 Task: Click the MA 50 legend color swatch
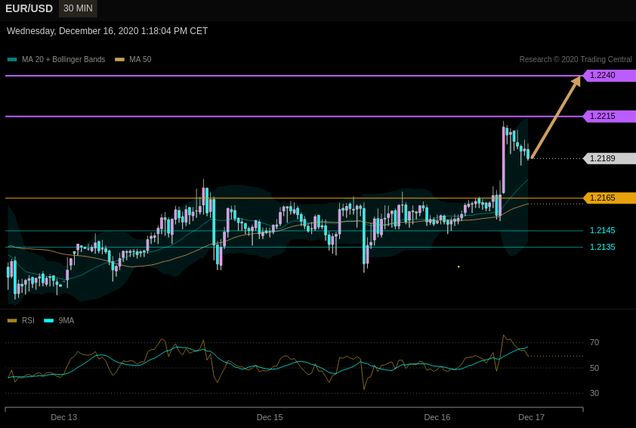pyautogui.click(x=120, y=60)
